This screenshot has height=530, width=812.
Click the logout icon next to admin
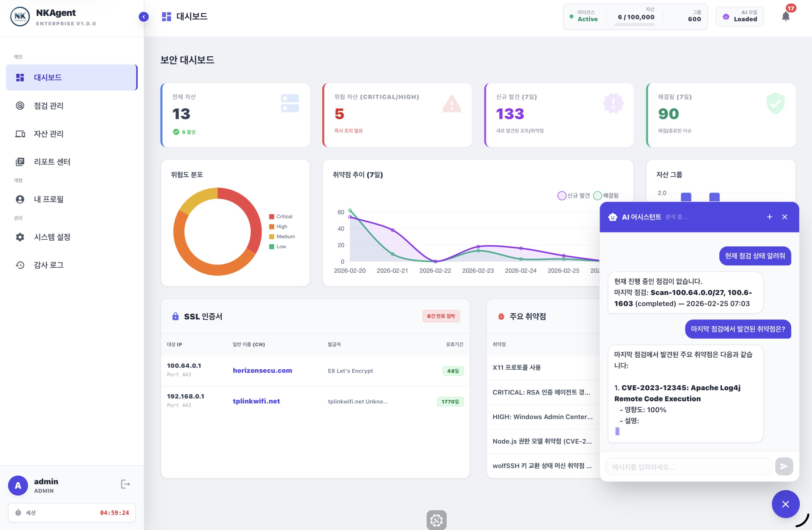pos(125,484)
